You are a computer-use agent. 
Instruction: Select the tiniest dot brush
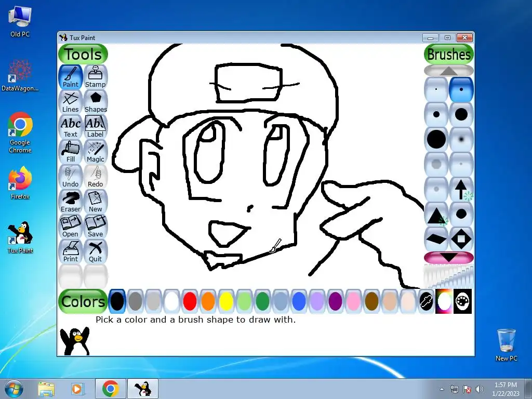tap(436, 89)
